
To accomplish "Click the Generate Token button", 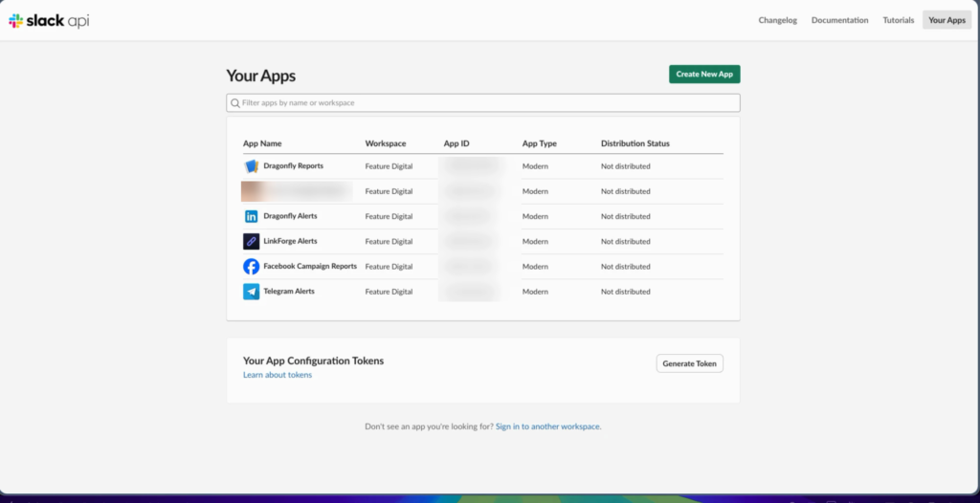I will (x=689, y=363).
